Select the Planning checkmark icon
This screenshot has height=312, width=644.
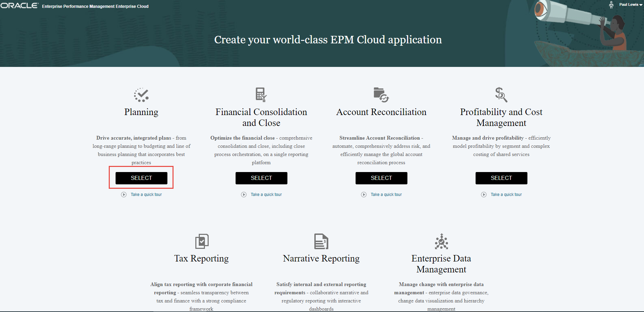(x=141, y=95)
